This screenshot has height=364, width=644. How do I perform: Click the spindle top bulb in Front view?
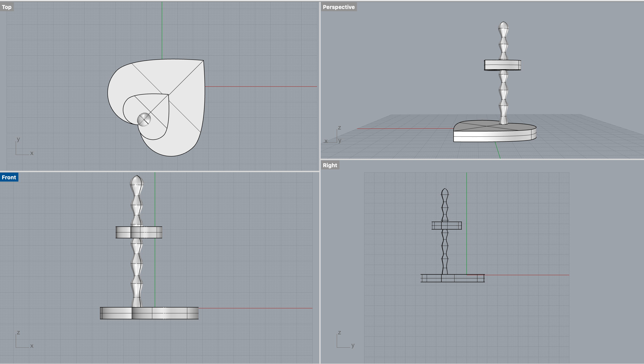point(136,184)
